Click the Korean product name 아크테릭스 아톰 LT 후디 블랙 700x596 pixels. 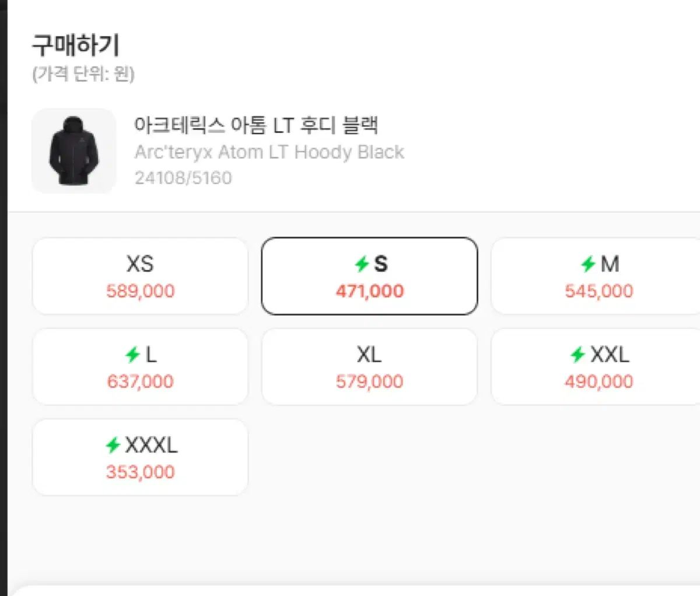256,125
